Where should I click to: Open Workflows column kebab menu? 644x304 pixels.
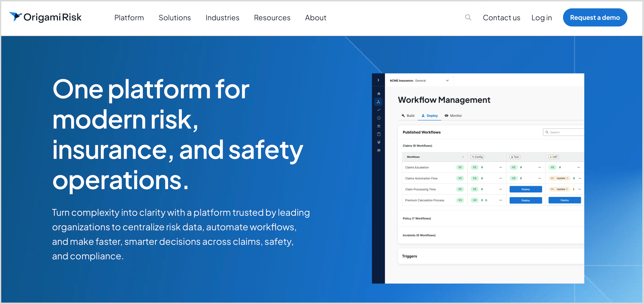coord(463,157)
